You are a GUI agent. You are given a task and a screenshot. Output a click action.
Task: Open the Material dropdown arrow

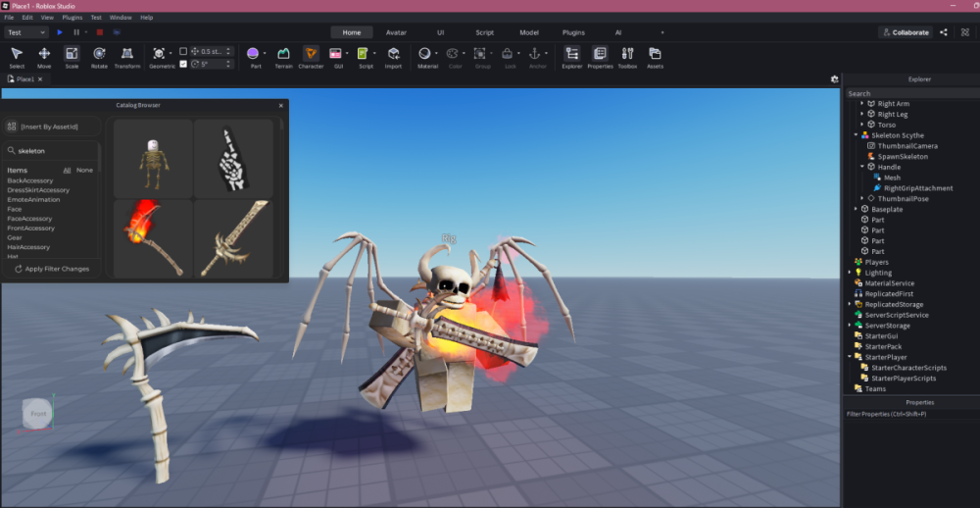pos(436,54)
